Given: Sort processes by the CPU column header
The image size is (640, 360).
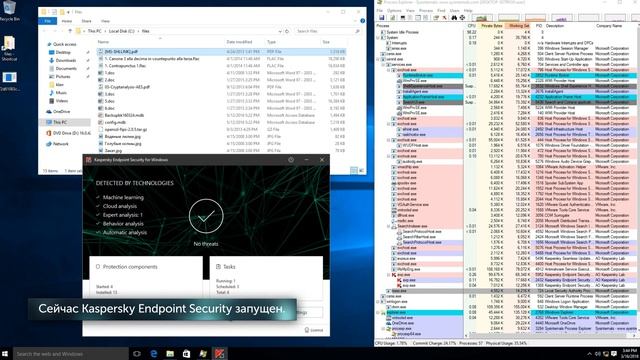Looking at the screenshot, I should pyautogui.click(x=471, y=26).
